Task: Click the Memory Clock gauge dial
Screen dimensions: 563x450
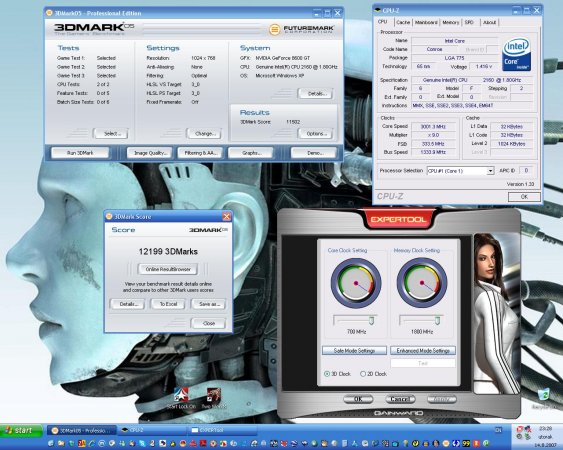Action: 422,283
